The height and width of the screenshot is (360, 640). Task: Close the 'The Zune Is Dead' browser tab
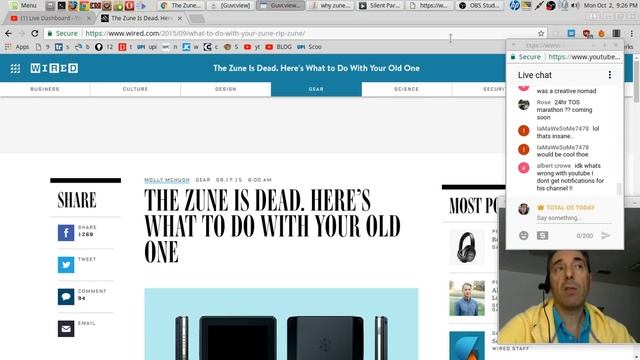[x=180, y=18]
